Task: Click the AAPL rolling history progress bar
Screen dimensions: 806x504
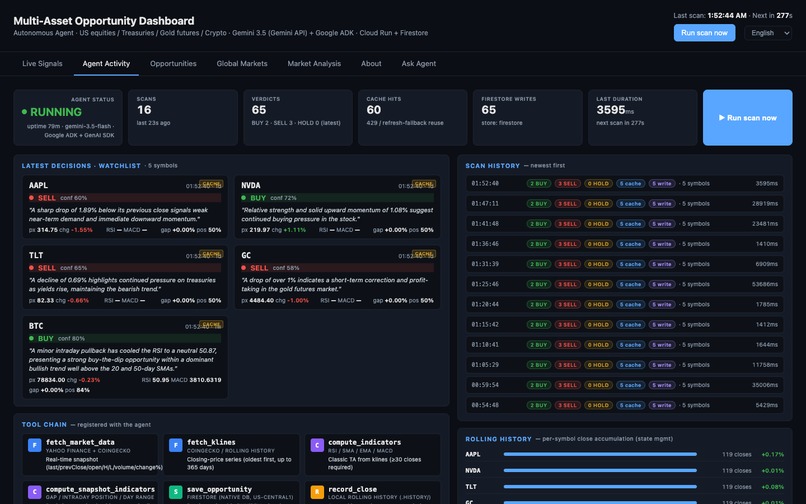Action: click(x=600, y=454)
